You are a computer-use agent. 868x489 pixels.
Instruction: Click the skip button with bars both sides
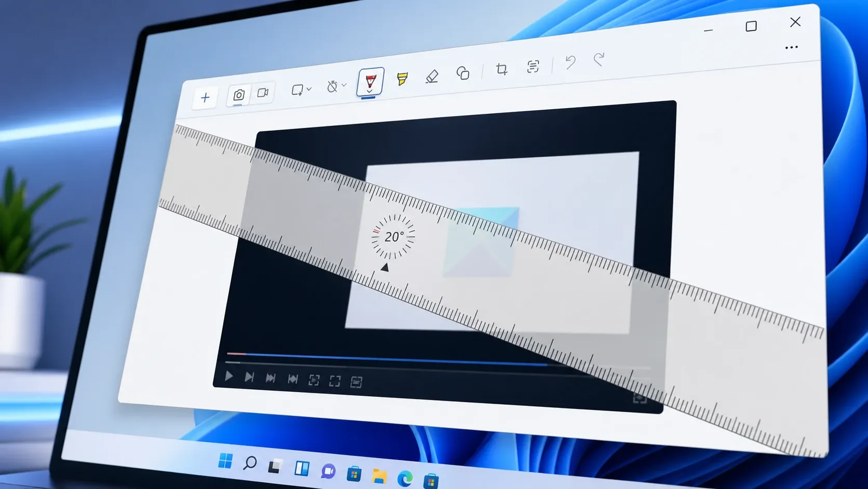click(293, 379)
